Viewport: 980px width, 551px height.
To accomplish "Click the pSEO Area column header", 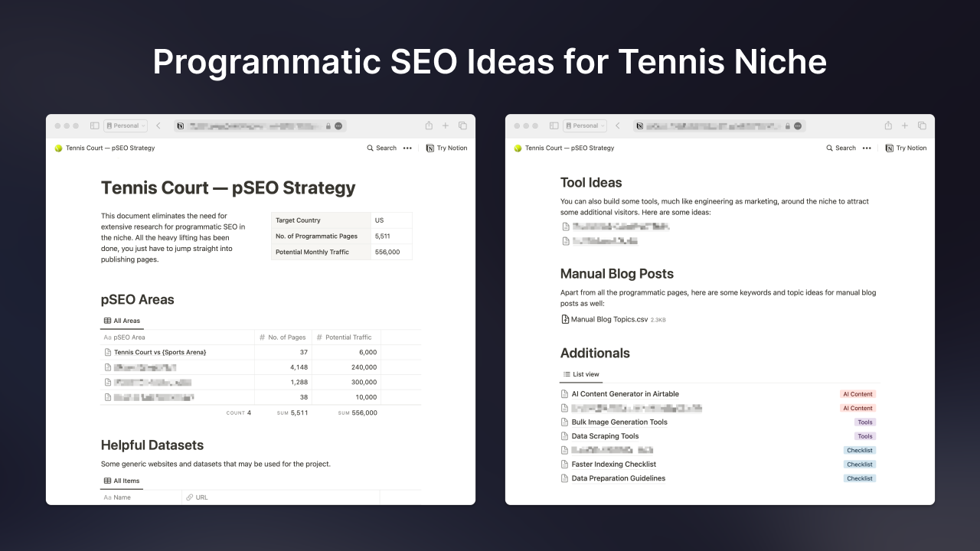I will [x=177, y=337].
